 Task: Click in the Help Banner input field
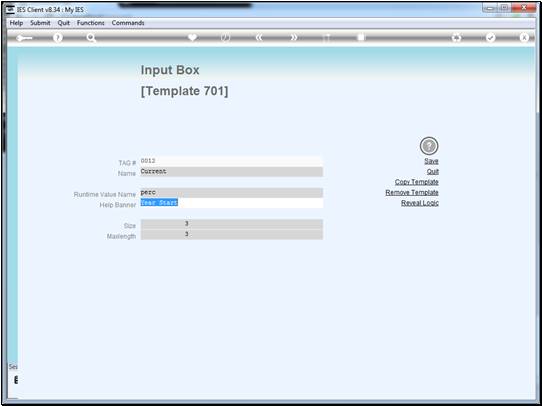click(232, 203)
